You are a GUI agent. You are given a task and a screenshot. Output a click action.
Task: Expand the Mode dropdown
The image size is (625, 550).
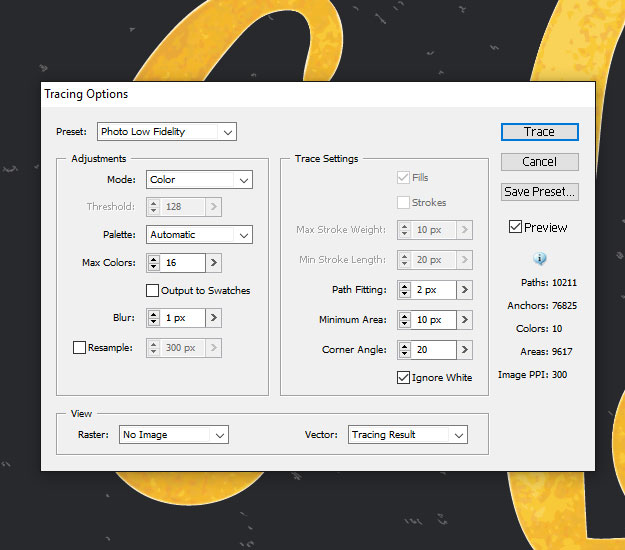[199, 180]
